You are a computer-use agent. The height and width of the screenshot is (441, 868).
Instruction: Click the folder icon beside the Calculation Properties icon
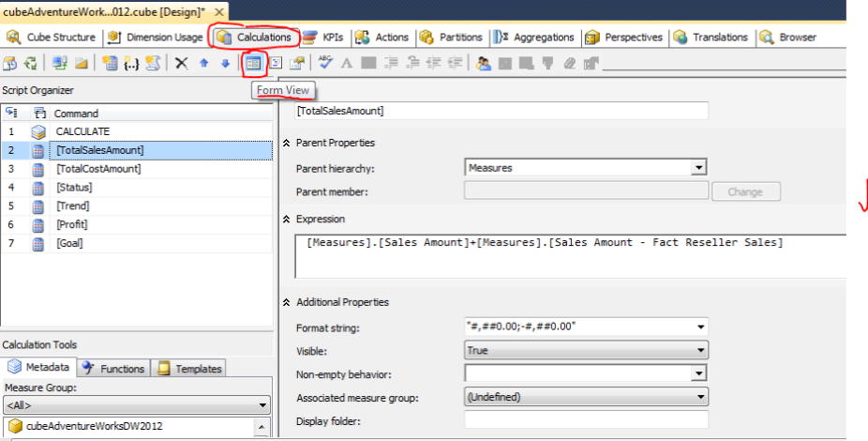(82, 63)
